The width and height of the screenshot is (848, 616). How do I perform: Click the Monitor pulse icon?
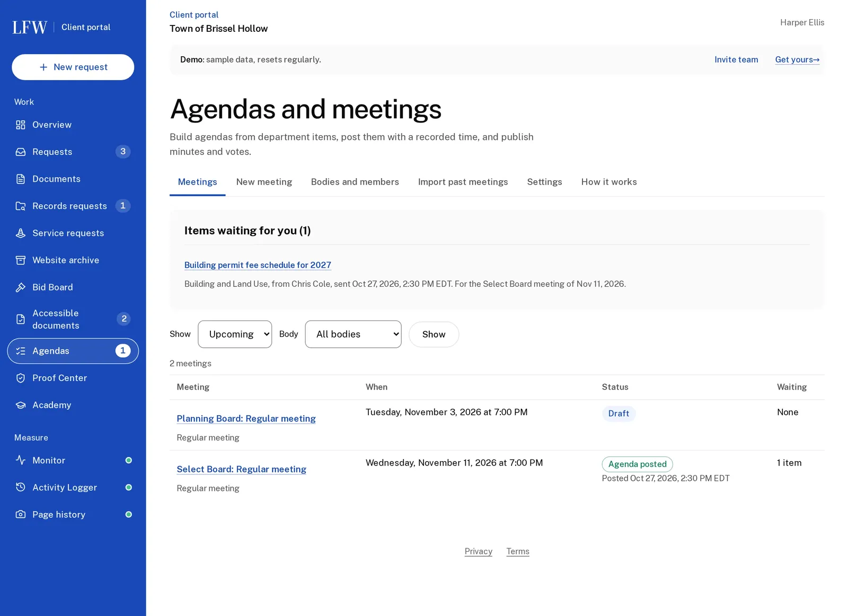click(21, 460)
